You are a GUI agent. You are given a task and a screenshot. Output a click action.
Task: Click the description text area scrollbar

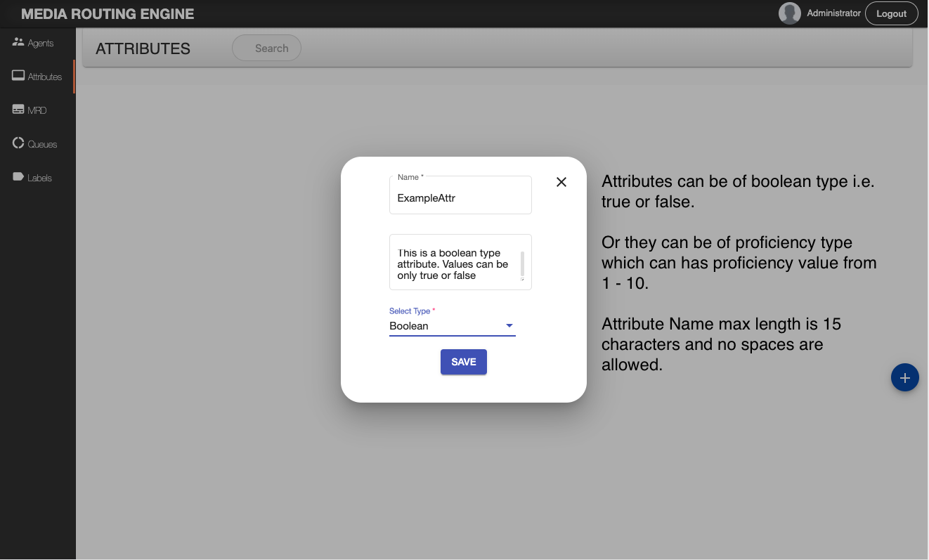click(522, 263)
